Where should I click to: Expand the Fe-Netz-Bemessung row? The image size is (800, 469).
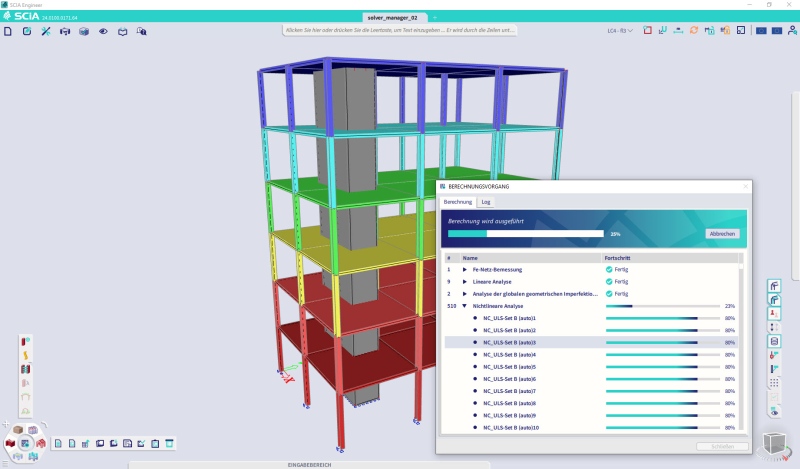click(x=464, y=269)
